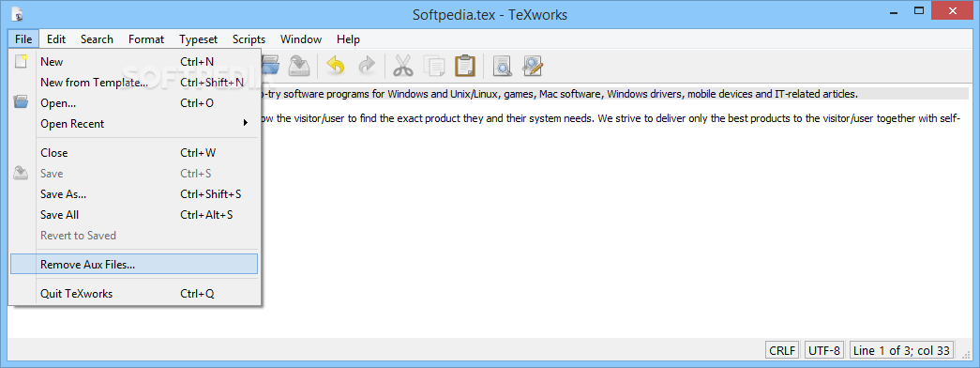
Task: Choose Remove Aux Files... entry
Action: 134,264
